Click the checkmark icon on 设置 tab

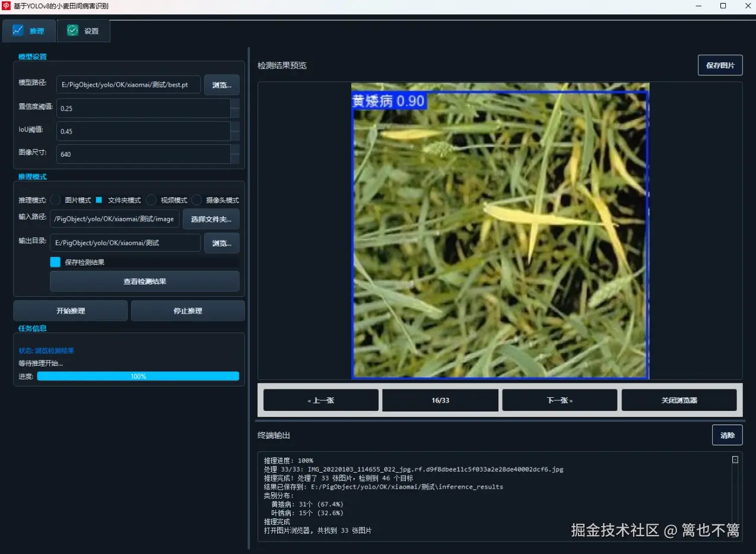[x=72, y=30]
